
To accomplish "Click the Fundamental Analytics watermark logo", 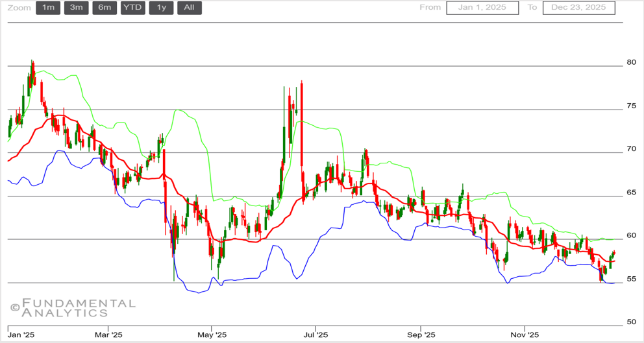I will 73,307.
